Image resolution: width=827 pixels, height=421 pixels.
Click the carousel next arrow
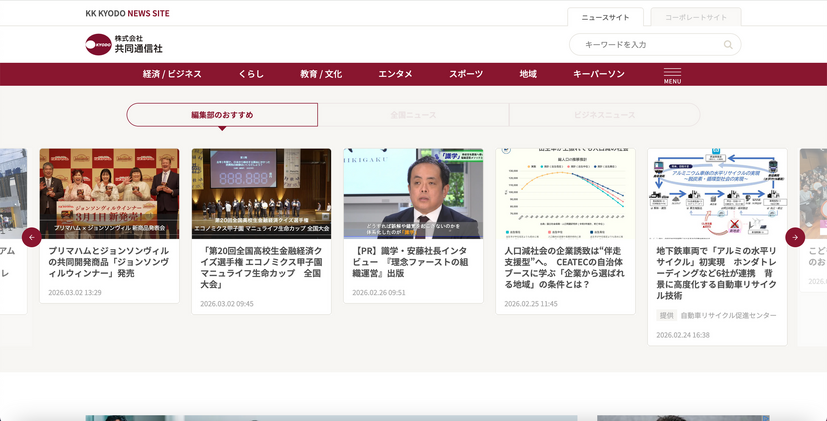[x=795, y=237]
